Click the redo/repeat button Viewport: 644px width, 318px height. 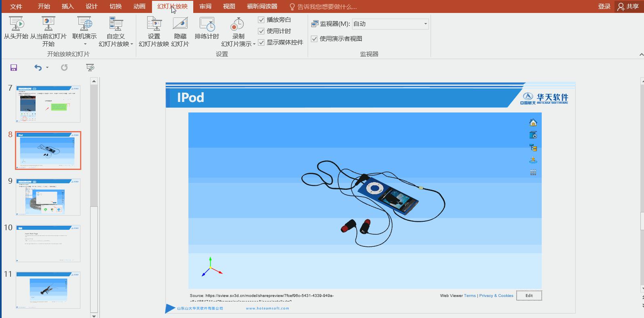pos(64,68)
